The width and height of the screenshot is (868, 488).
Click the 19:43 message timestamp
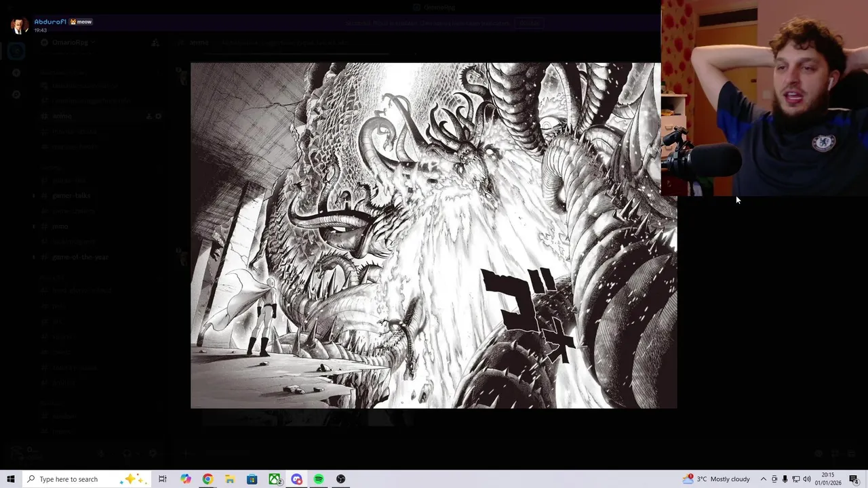(41, 30)
